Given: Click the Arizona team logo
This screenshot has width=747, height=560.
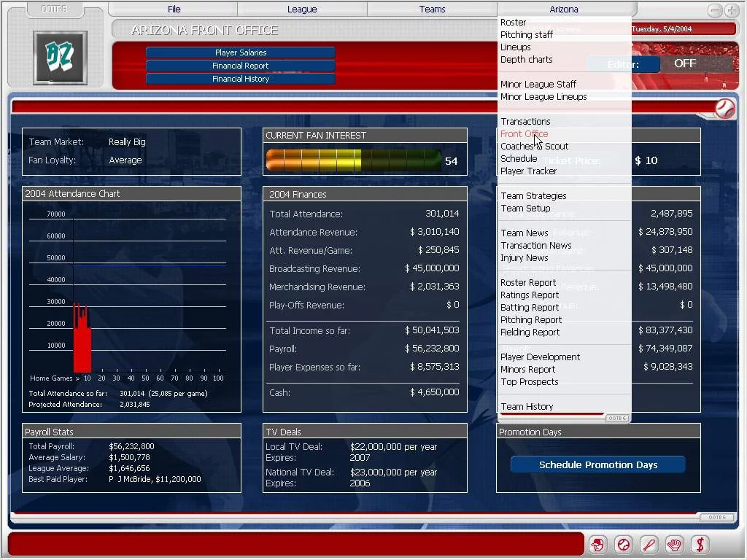Looking at the screenshot, I should pos(60,58).
